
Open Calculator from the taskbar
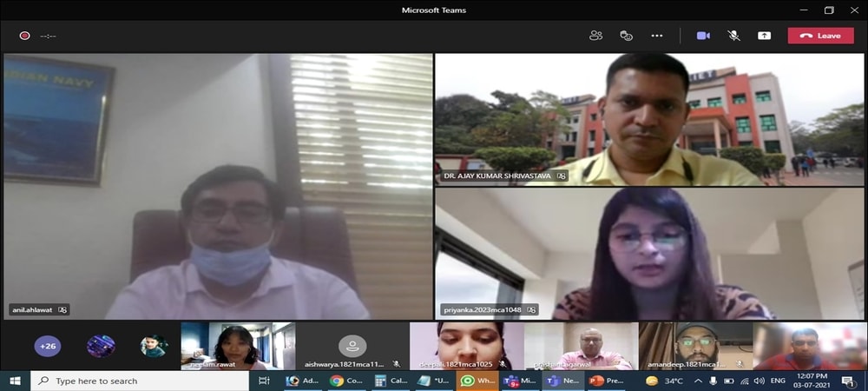[x=391, y=381]
